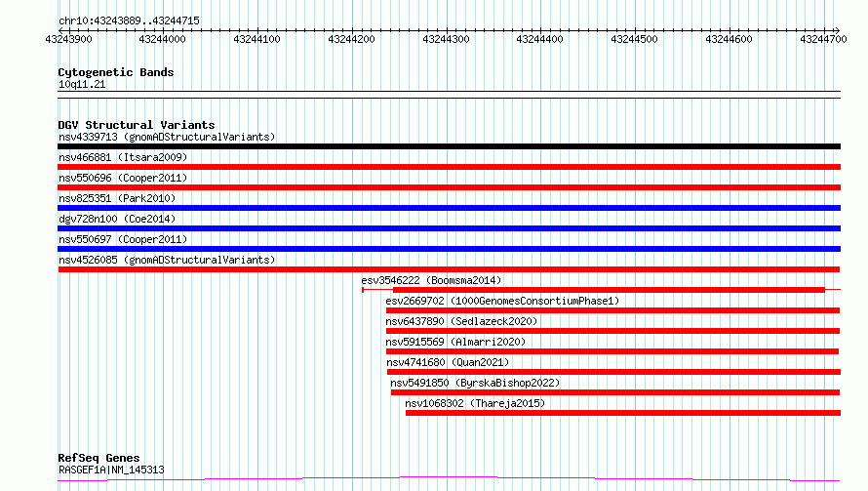Click the blue nsv550697 variant bar

point(449,249)
